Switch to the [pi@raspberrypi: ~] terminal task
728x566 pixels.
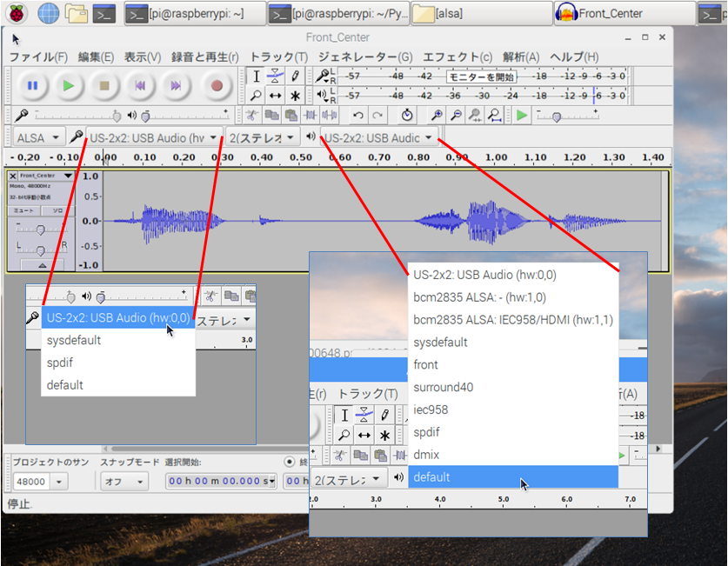195,13
